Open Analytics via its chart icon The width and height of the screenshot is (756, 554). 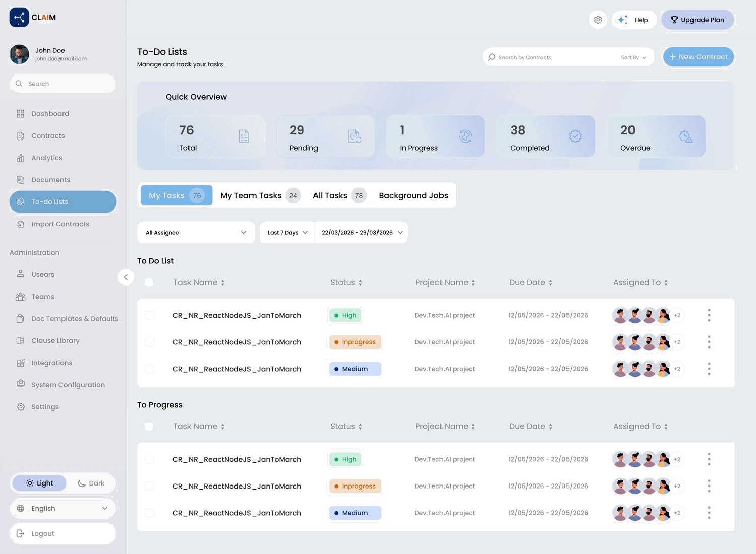pyautogui.click(x=20, y=158)
